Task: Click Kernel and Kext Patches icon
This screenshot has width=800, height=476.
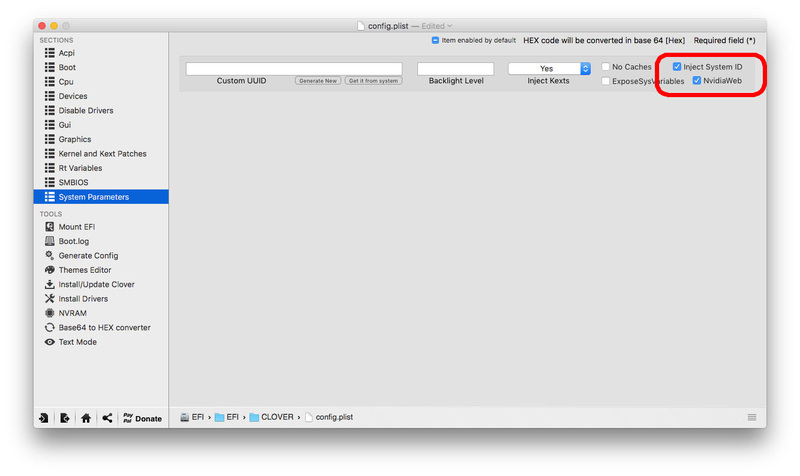Action: pyautogui.click(x=49, y=153)
